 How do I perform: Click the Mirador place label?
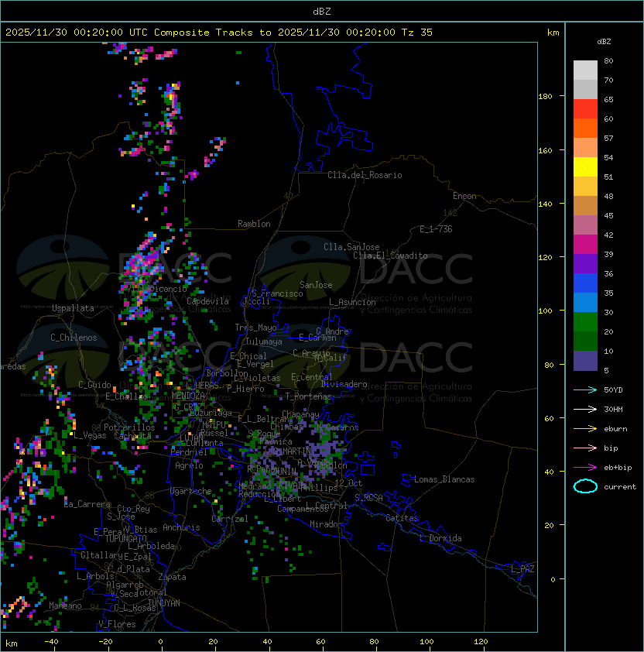[x=326, y=524]
